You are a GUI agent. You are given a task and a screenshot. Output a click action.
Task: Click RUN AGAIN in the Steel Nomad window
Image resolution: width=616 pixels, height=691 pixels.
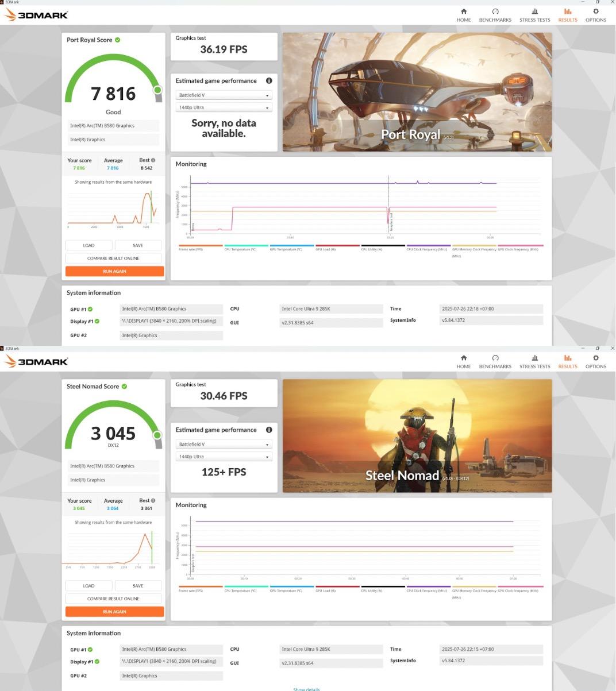[114, 612]
